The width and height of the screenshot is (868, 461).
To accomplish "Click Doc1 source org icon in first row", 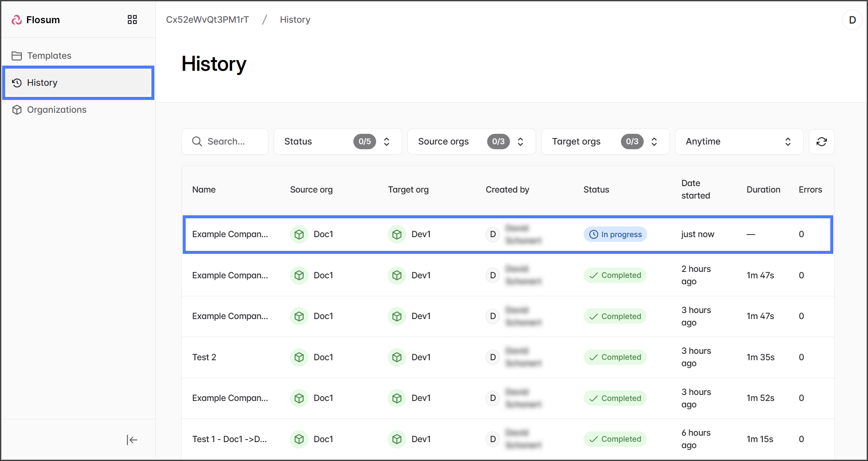I will click(299, 235).
